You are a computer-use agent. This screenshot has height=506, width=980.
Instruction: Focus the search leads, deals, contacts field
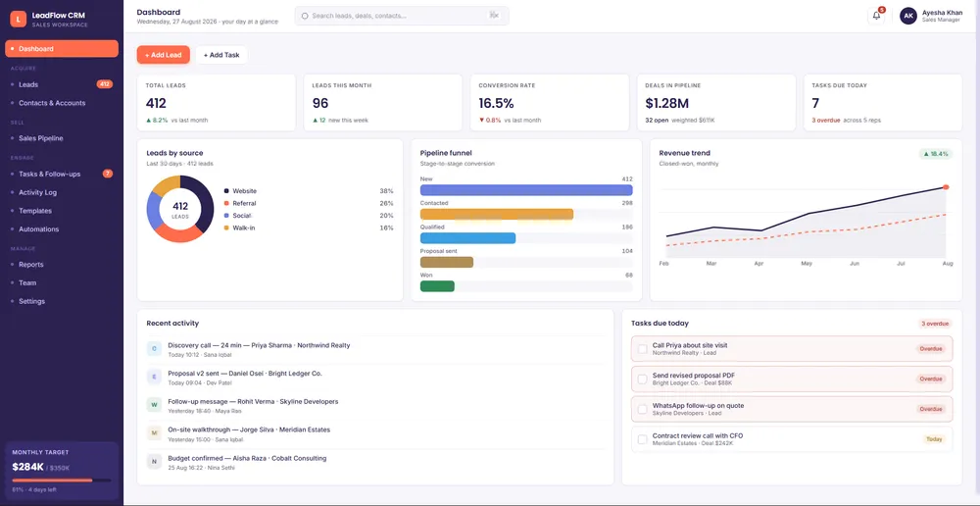401,16
